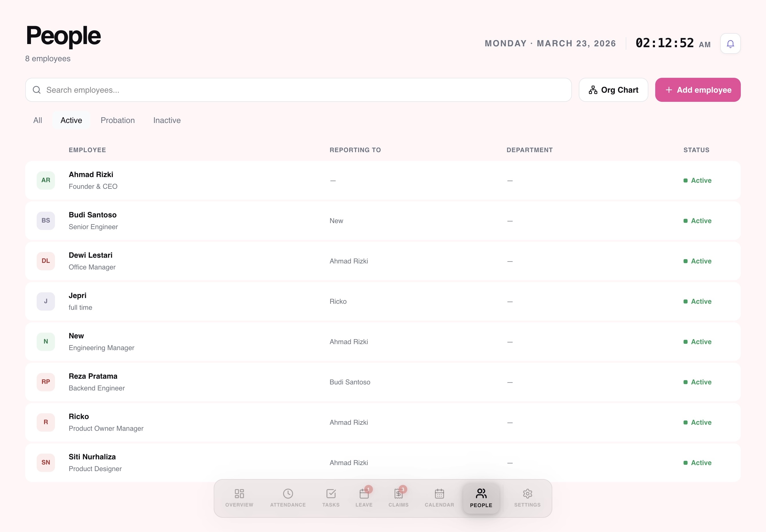The width and height of the screenshot is (766, 532).
Task: Select the All employees filter
Action: click(37, 120)
